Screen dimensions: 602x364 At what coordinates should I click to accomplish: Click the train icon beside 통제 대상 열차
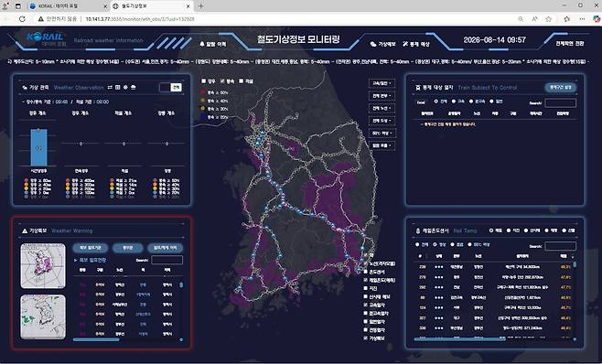418,88
